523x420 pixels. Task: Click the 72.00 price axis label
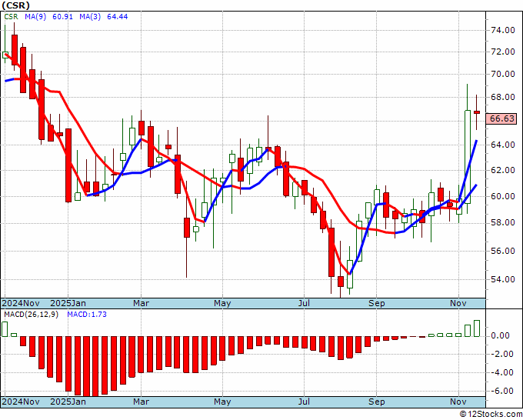click(x=503, y=52)
